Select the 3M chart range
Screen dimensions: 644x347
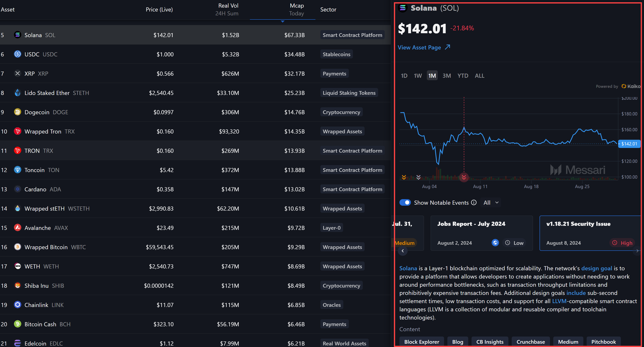(x=447, y=76)
